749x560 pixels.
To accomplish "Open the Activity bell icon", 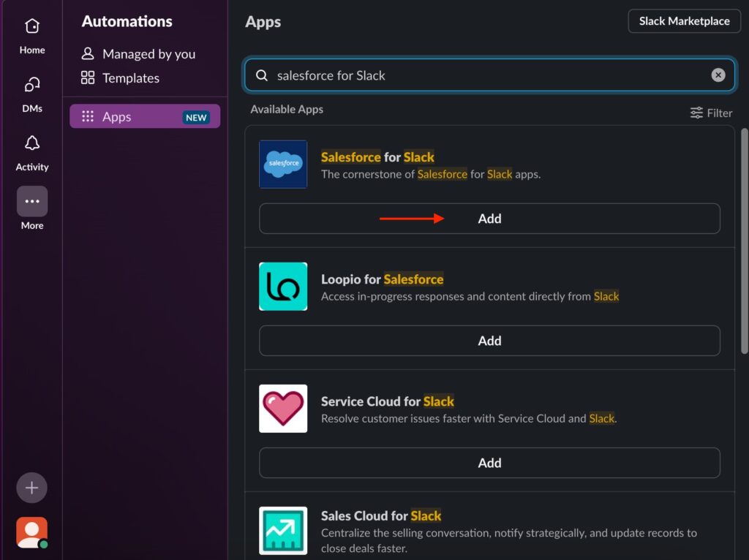I will (x=31, y=143).
